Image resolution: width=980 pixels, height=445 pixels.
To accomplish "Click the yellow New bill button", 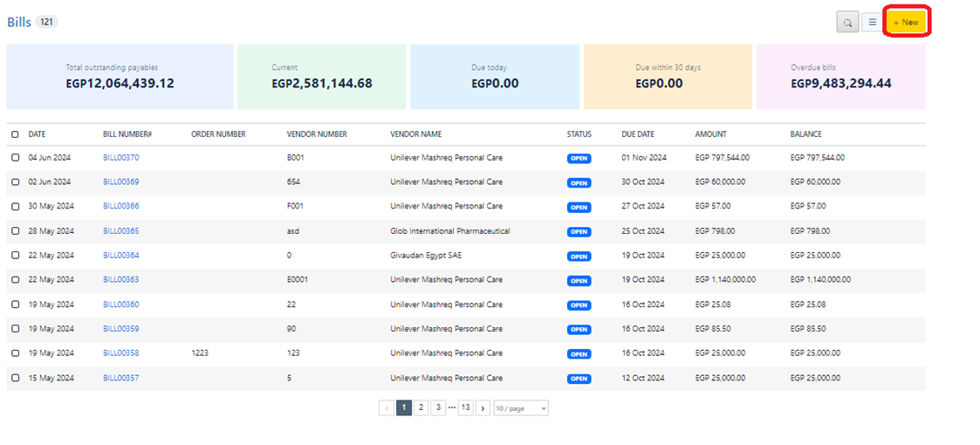I will coord(908,23).
